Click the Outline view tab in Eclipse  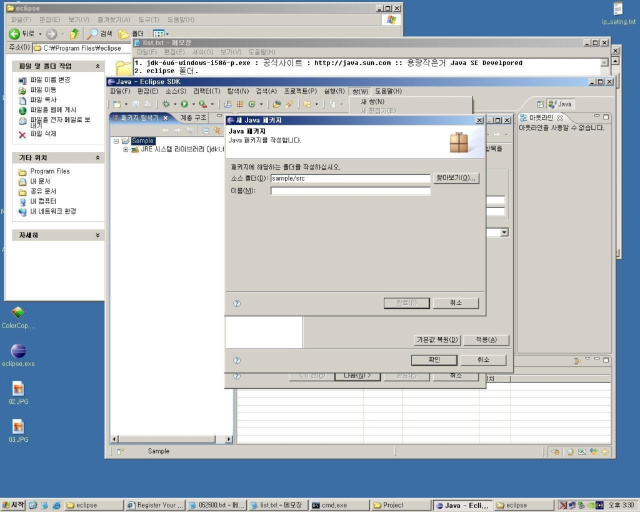(x=541, y=118)
